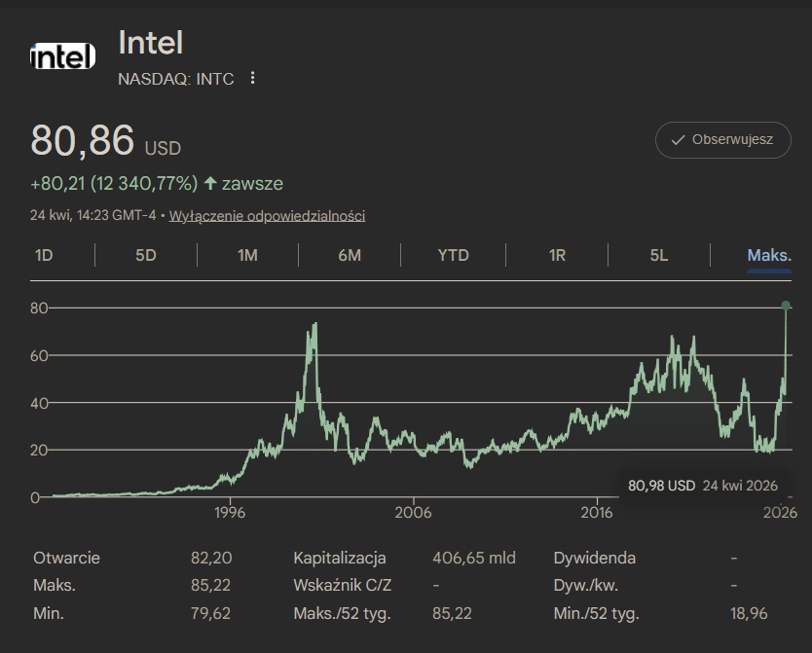Click the Dywidenda label
This screenshot has height=653, width=812.
(595, 558)
